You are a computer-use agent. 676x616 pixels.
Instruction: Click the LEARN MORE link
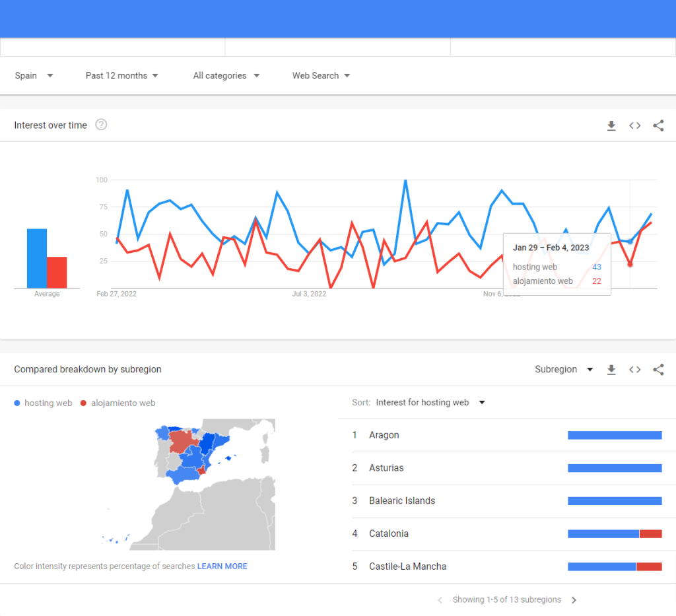pos(222,566)
